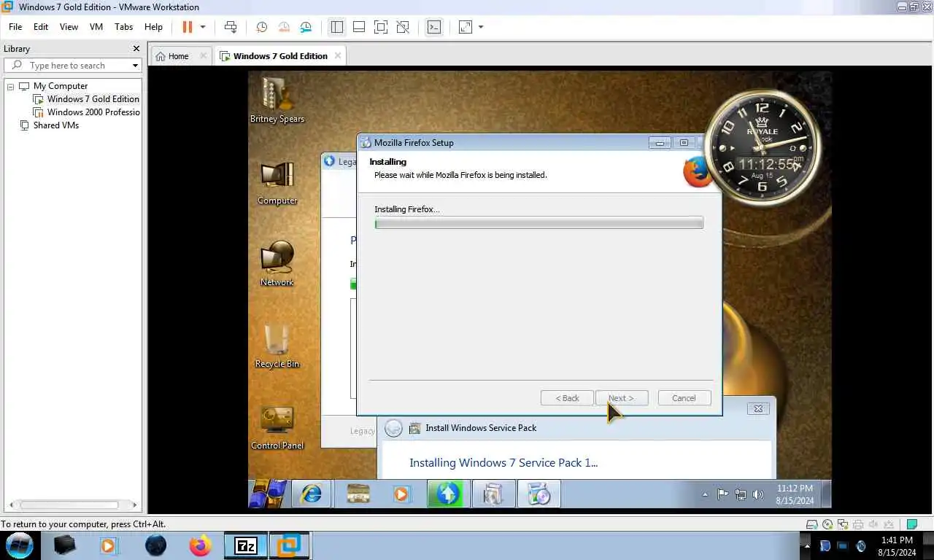The height and width of the screenshot is (560, 934).
Task: Open Internet Explorer in the guest taskbar
Action: coord(312,494)
